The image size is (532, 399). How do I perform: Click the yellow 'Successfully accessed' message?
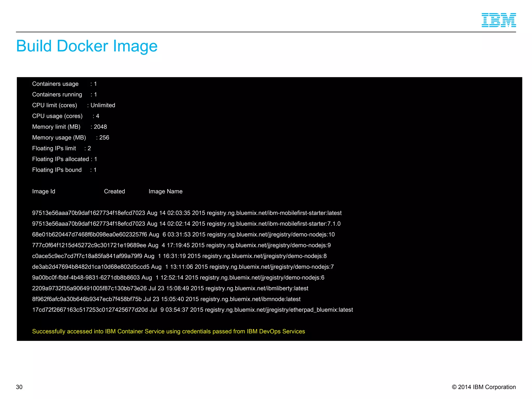[169, 331]
